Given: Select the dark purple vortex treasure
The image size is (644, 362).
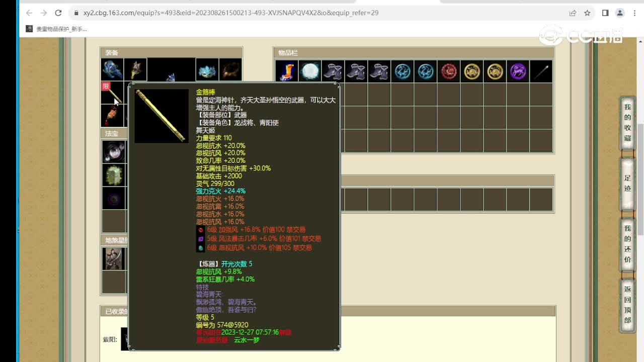Looking at the screenshot, I should pyautogui.click(x=114, y=198).
